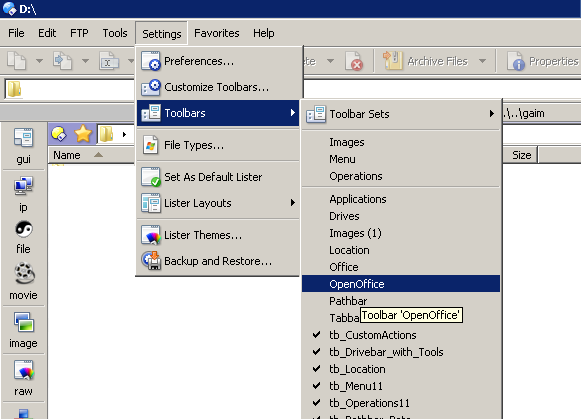
Task: Enable the Applications toolbar
Action: click(401, 199)
